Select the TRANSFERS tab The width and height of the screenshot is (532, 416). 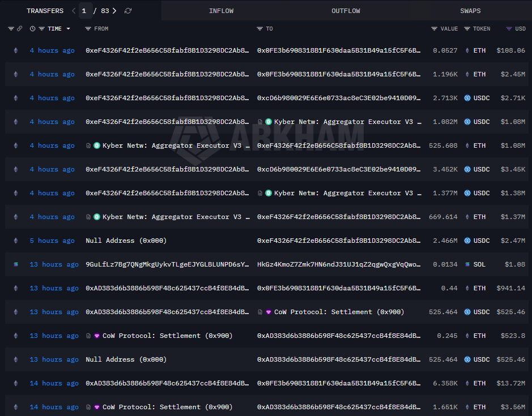point(45,11)
